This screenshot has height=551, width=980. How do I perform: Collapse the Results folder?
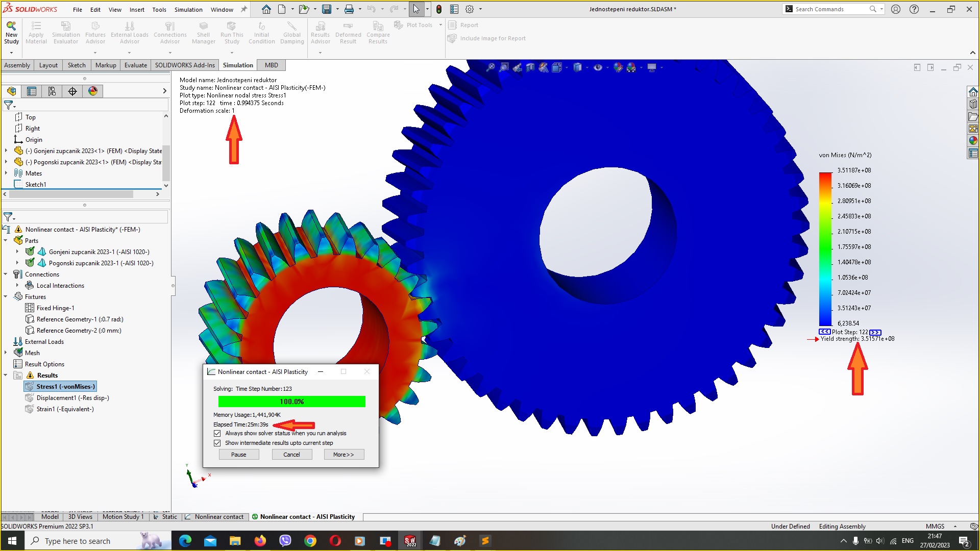6,375
